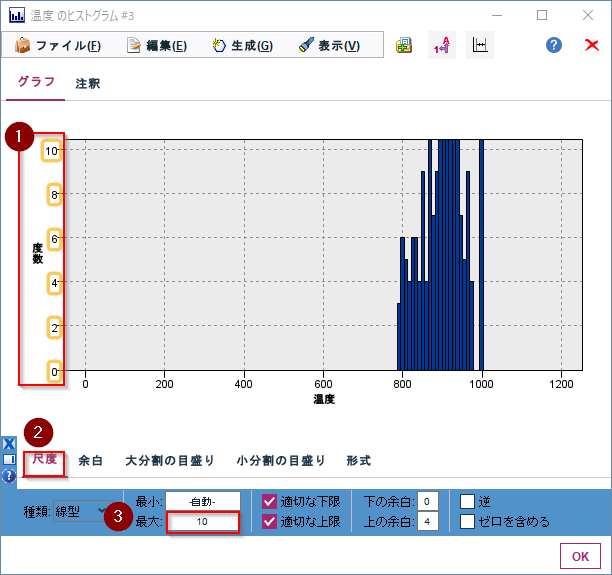Select the 大分割の目盛り tab

(x=170, y=461)
